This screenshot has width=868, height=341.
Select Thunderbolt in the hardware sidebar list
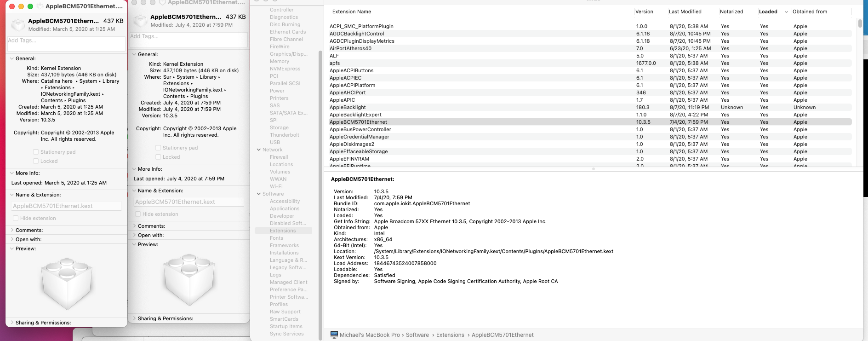pyautogui.click(x=284, y=135)
